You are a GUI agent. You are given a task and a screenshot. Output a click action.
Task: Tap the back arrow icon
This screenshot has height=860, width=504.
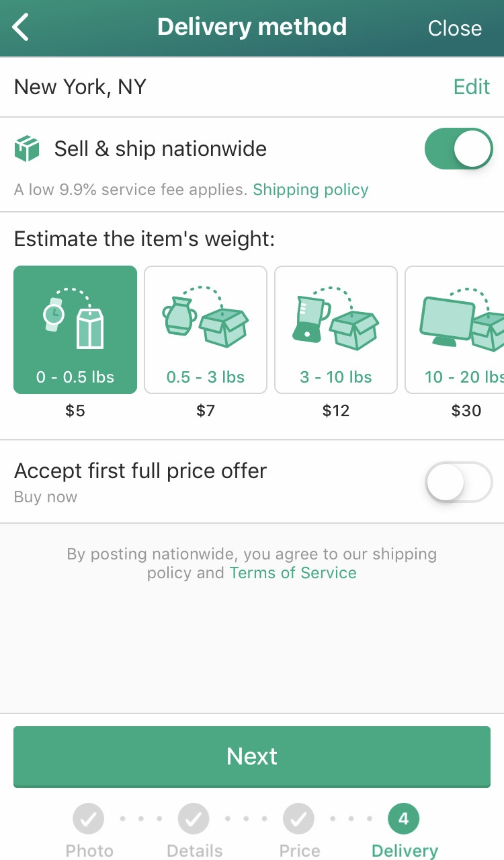point(21,28)
